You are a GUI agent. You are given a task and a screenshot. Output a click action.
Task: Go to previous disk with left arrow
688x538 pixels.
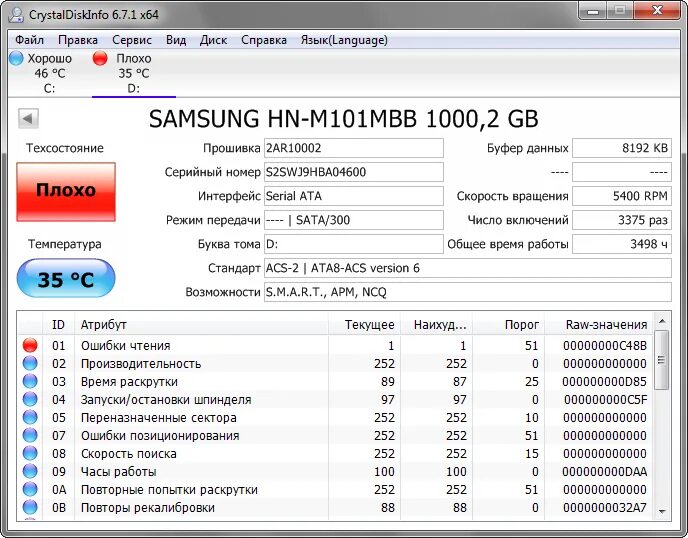pos(28,118)
